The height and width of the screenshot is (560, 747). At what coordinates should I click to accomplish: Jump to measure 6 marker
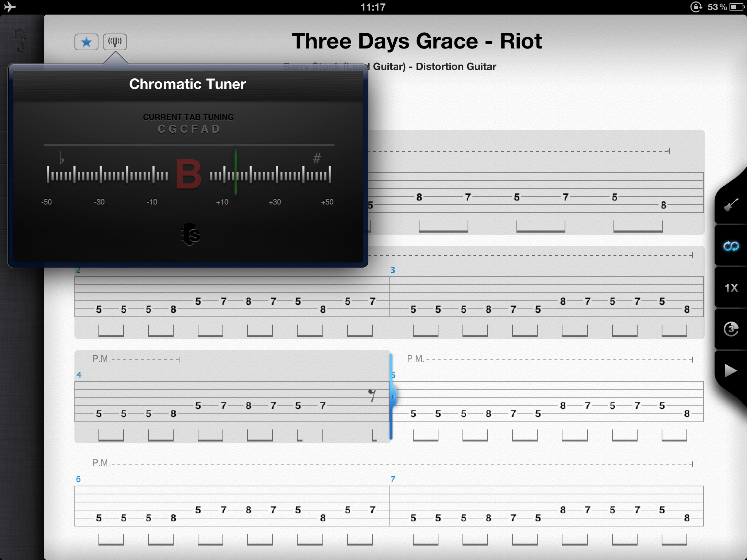tap(78, 479)
